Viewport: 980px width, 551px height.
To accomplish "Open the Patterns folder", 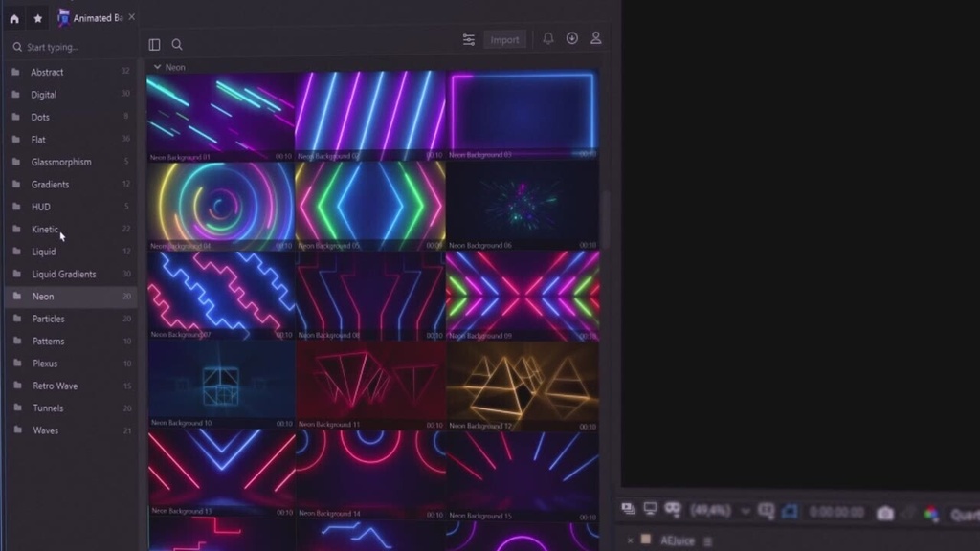I will pos(71,342).
